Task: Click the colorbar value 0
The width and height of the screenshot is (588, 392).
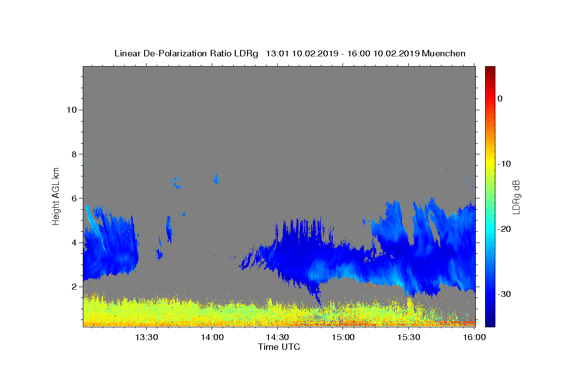Action: coord(500,98)
